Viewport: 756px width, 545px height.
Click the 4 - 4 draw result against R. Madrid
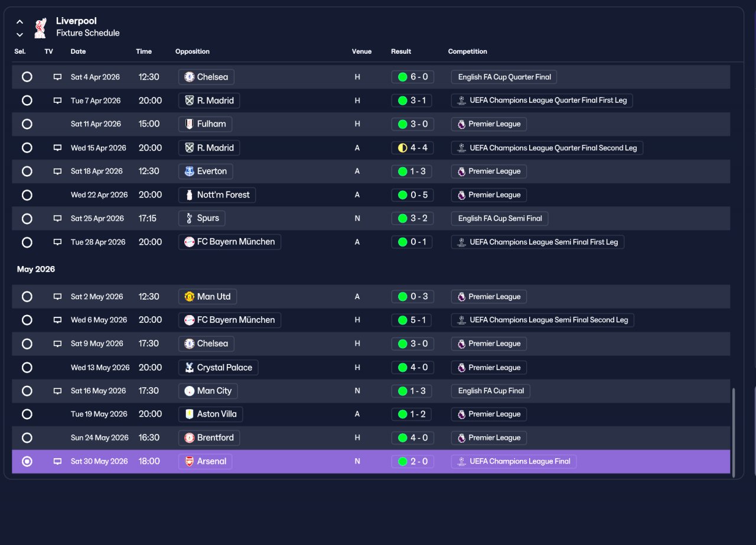(412, 148)
